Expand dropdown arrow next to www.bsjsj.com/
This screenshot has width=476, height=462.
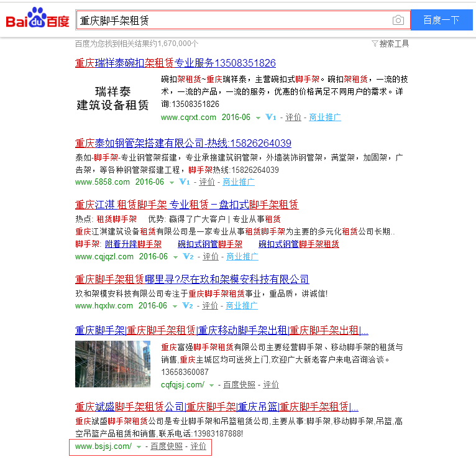tap(139, 446)
